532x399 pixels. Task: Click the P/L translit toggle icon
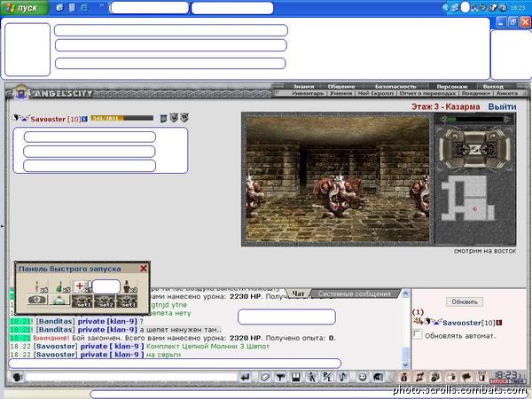(327, 377)
